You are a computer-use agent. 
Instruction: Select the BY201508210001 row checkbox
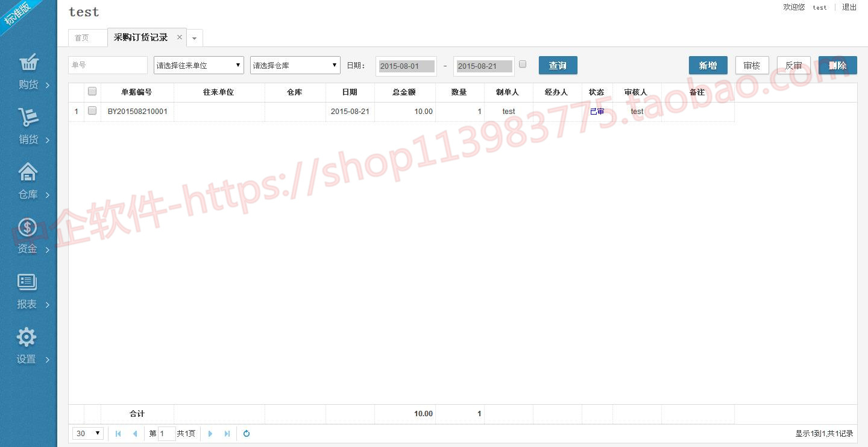[92, 111]
